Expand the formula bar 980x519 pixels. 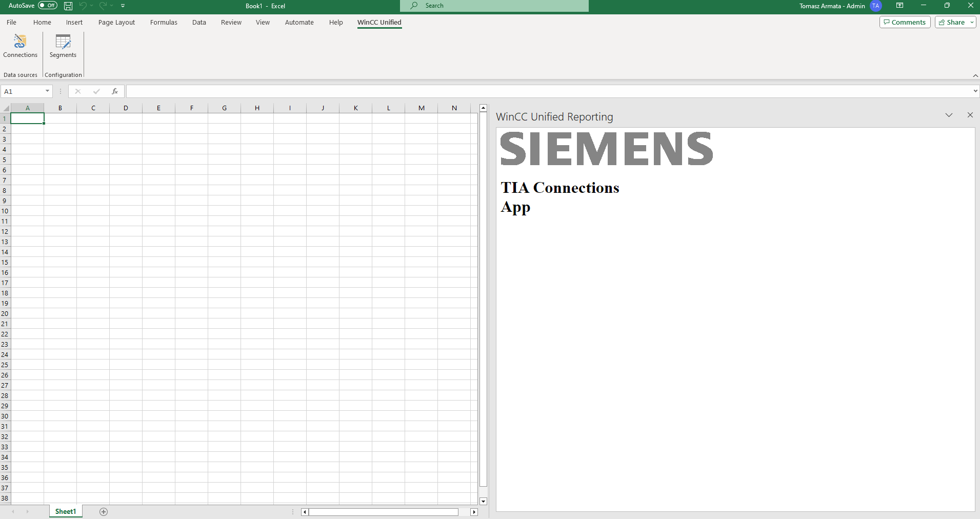coord(975,91)
